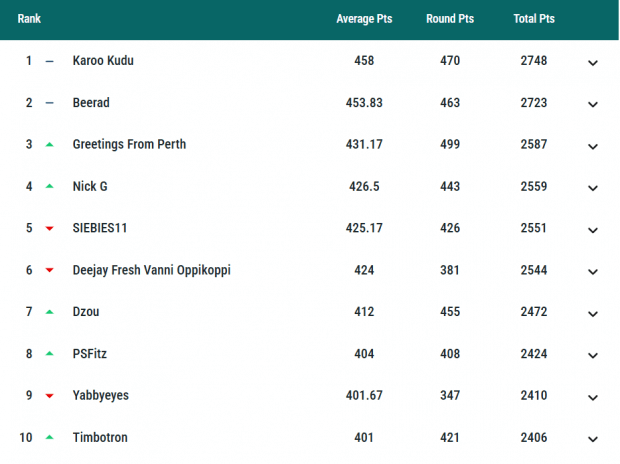Sort by Total Pts column header
Screen dimensions: 620x464
(534, 19)
